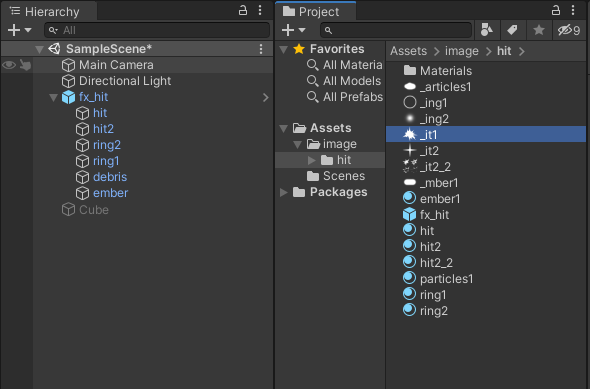Select the hit material asset
The image size is (590, 389).
coord(427,231)
